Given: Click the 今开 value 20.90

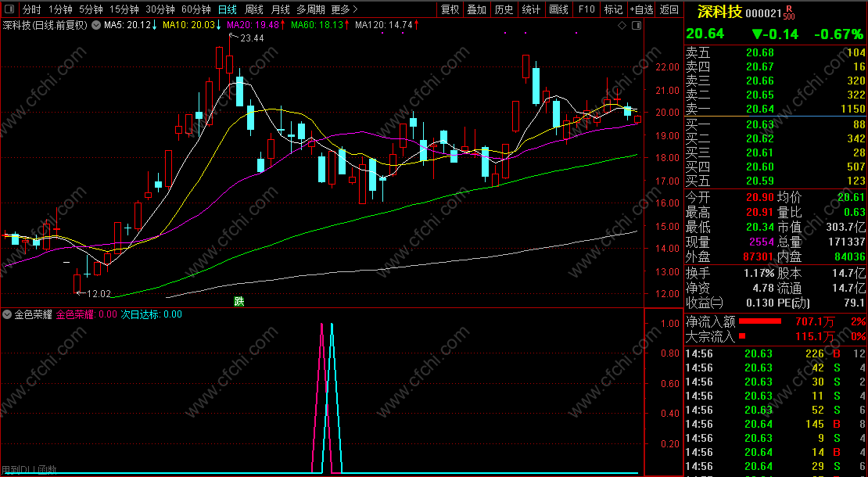Looking at the screenshot, I should pyautogui.click(x=760, y=198).
